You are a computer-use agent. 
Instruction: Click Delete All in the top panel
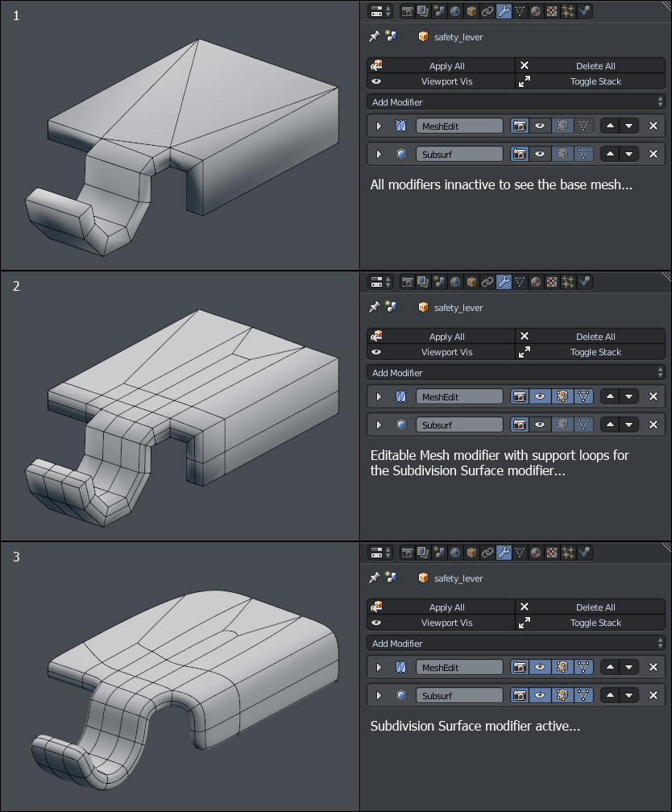point(590,66)
